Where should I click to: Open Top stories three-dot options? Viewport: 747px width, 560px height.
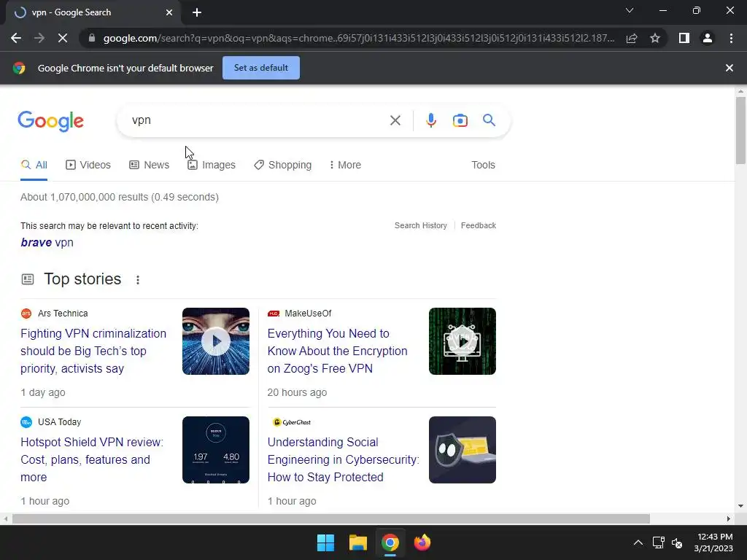(138, 280)
